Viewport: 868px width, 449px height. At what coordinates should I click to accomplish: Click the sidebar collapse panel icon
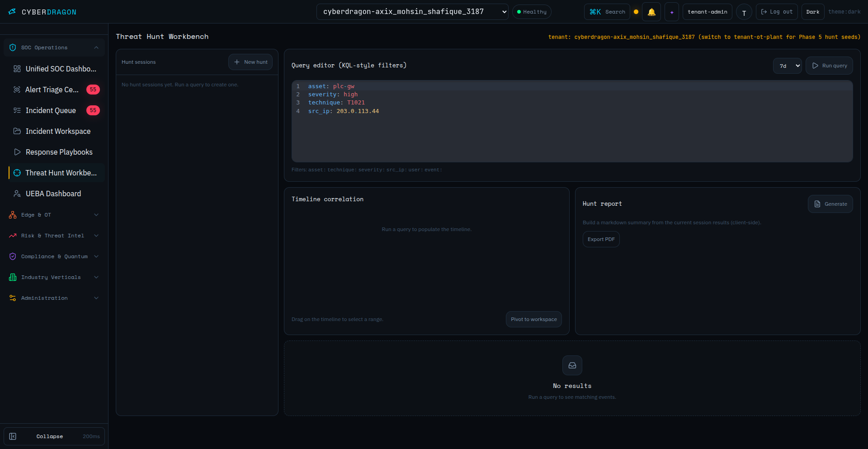coord(13,436)
